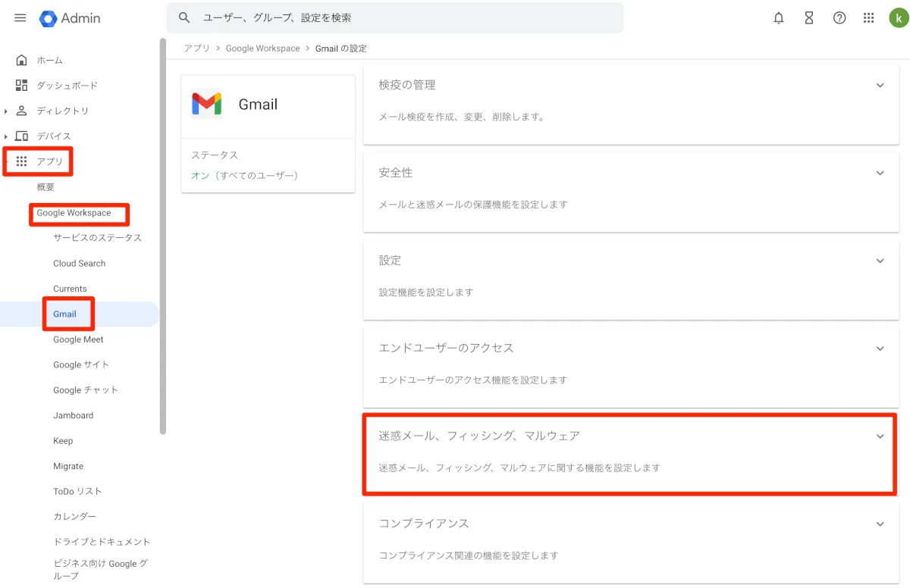Image resolution: width=910 pixels, height=588 pixels.
Task: Select Google Meet in the sidebar
Action: (x=78, y=339)
